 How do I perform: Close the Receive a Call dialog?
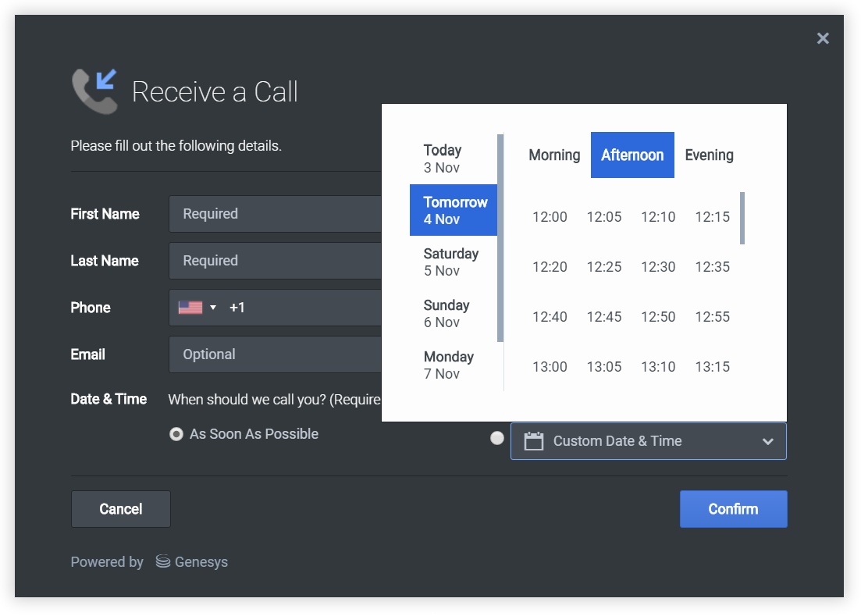(x=823, y=38)
